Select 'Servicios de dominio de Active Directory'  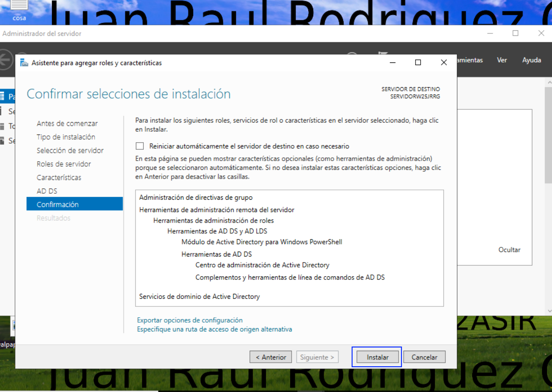tap(199, 297)
